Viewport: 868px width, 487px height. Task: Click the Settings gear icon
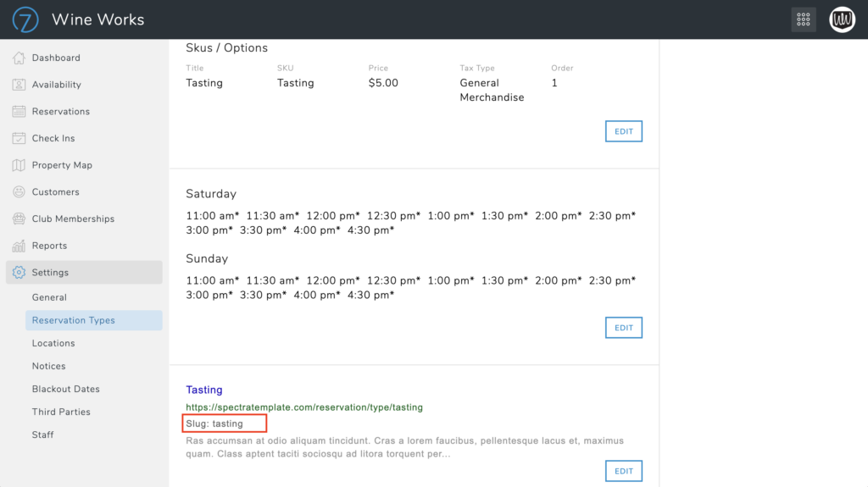(19, 272)
